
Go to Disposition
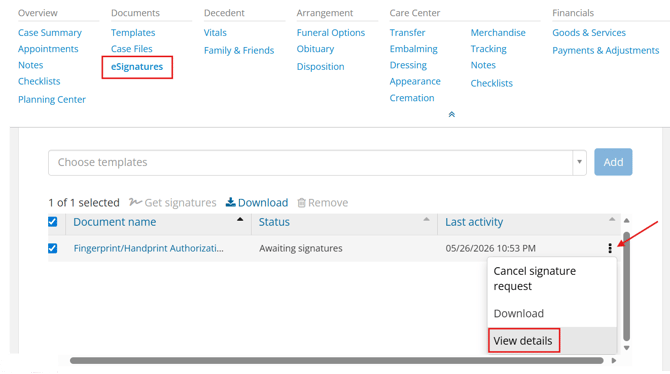[x=321, y=67]
